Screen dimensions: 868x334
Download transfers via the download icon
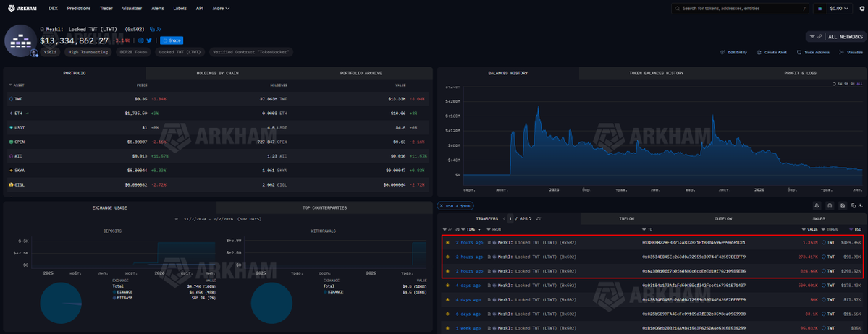pos(860,206)
